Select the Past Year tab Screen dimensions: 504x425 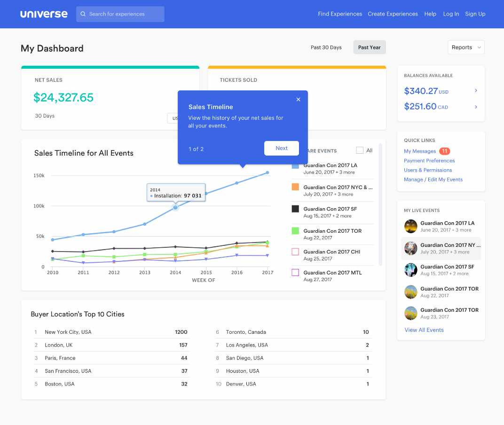pos(369,47)
